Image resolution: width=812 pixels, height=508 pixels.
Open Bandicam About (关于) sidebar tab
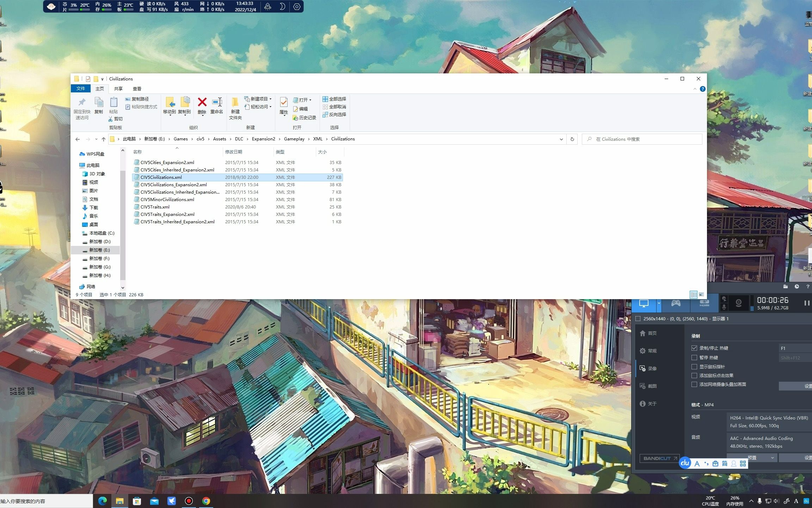click(x=648, y=404)
